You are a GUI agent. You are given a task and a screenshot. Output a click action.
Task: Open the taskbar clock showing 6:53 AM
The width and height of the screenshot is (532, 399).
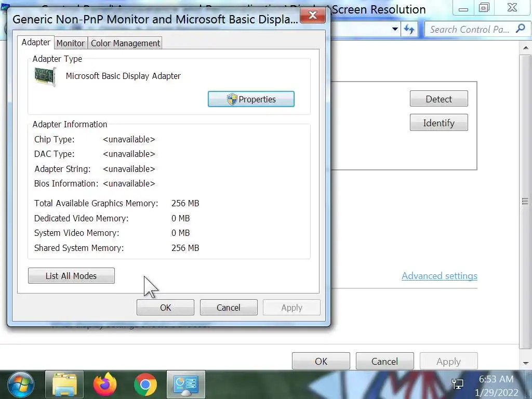496,385
